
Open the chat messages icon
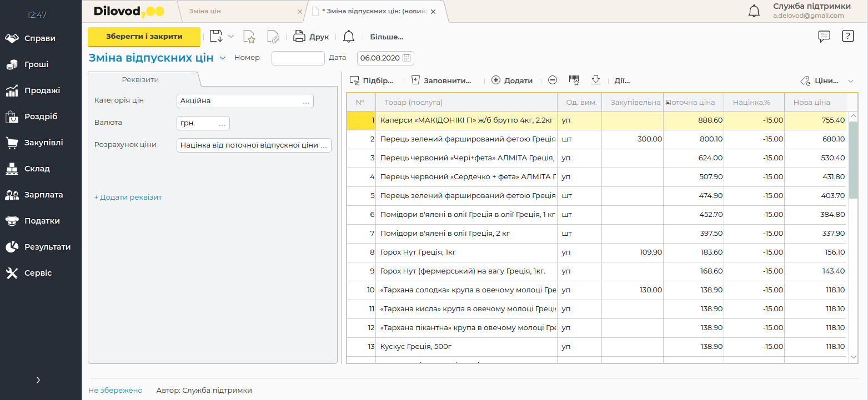click(824, 37)
